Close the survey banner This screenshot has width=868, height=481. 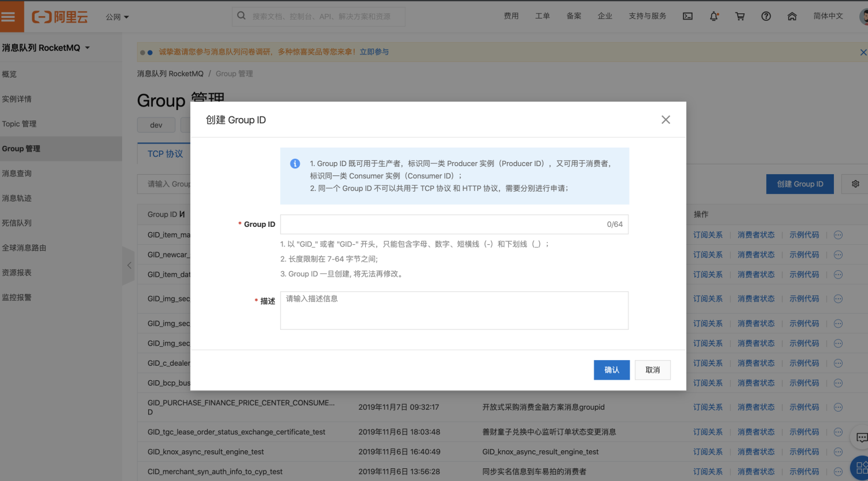click(863, 52)
